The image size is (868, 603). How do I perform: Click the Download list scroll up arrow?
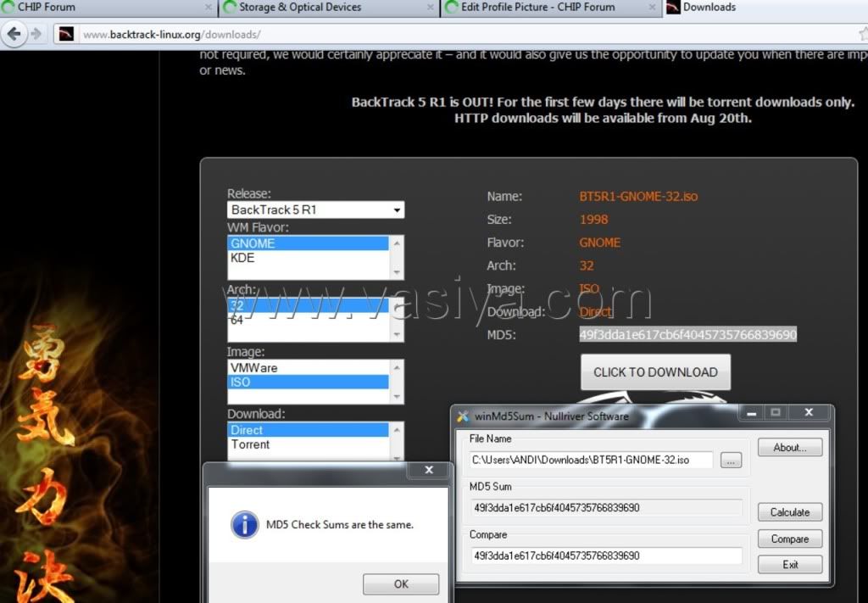point(397,429)
